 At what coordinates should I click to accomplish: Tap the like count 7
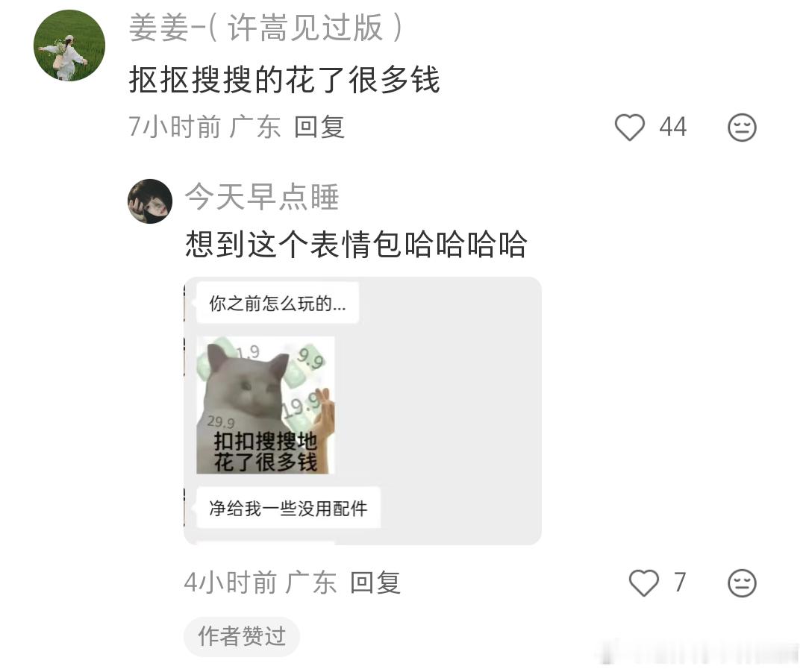[x=680, y=582]
